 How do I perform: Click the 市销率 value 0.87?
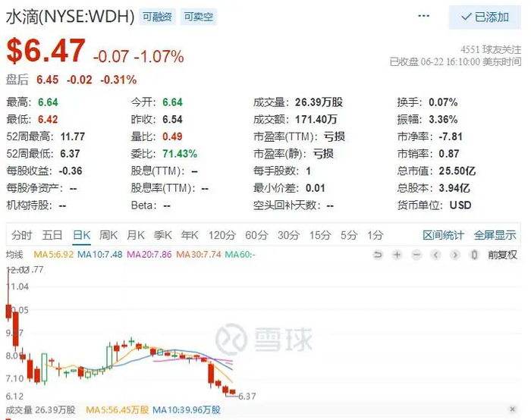[449, 154]
